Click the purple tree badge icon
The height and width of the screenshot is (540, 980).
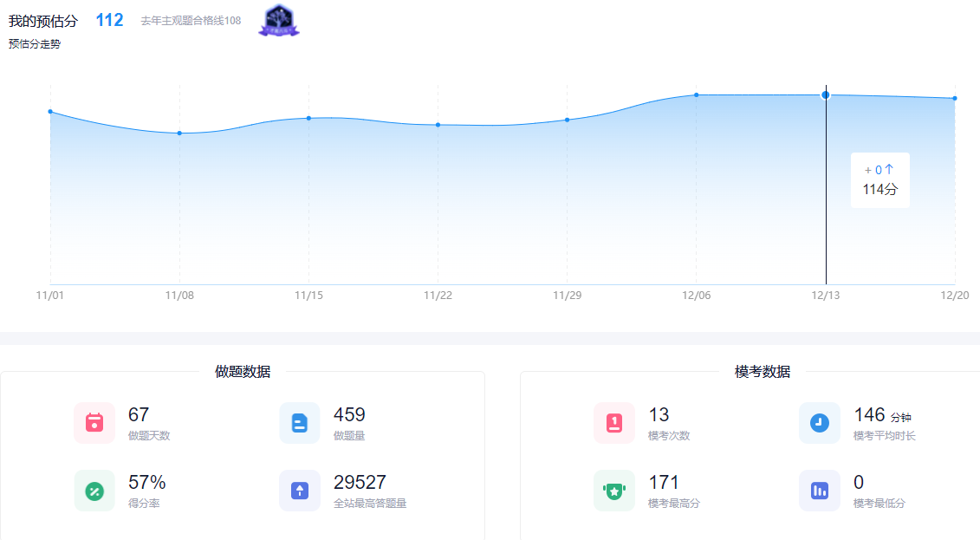pos(279,21)
